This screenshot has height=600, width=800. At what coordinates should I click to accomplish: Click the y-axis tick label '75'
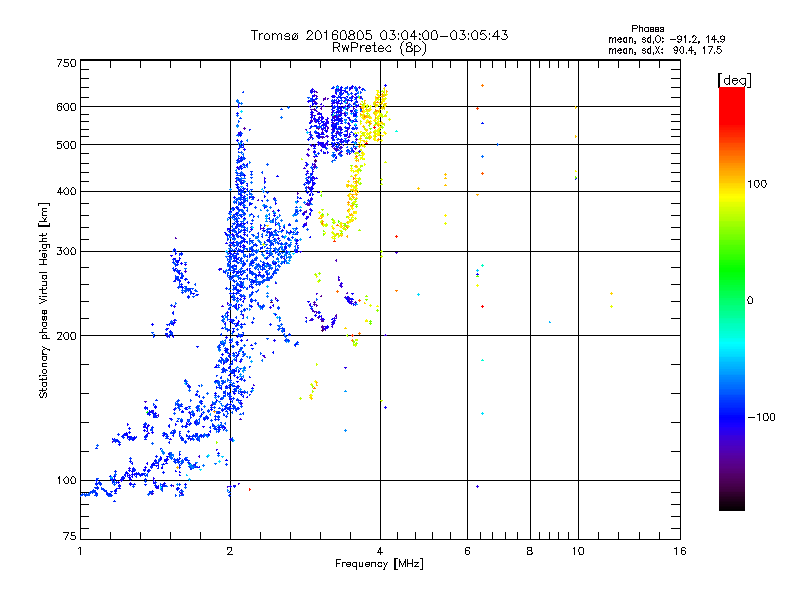(x=70, y=536)
